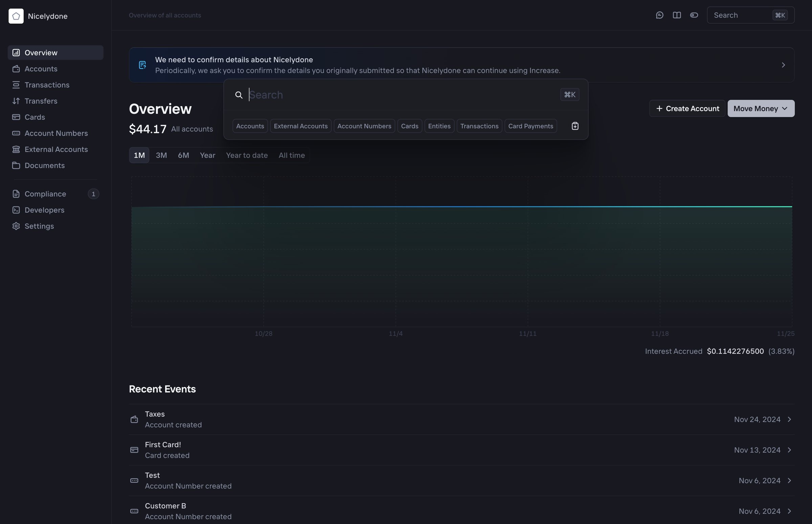The width and height of the screenshot is (812, 524).
Task: Click the Cards icon in sidebar
Action: pyautogui.click(x=16, y=117)
